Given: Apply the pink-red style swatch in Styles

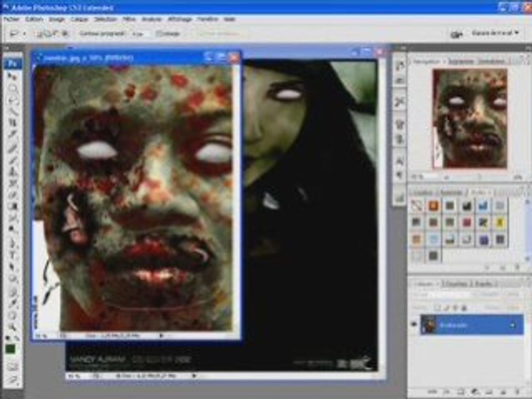Looking at the screenshot, I should click(467, 222).
